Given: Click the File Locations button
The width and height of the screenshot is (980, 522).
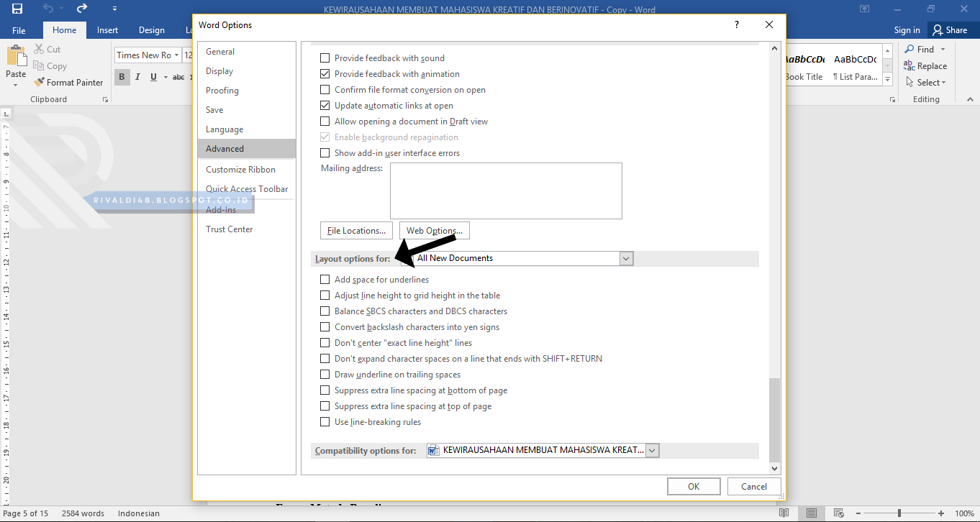Looking at the screenshot, I should (356, 230).
